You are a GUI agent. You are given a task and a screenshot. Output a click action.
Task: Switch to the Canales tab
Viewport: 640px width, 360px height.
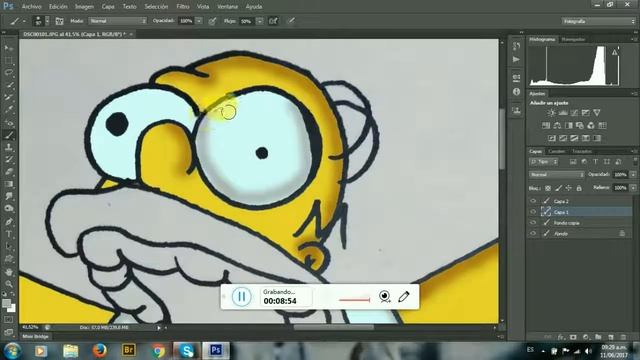tap(556, 151)
